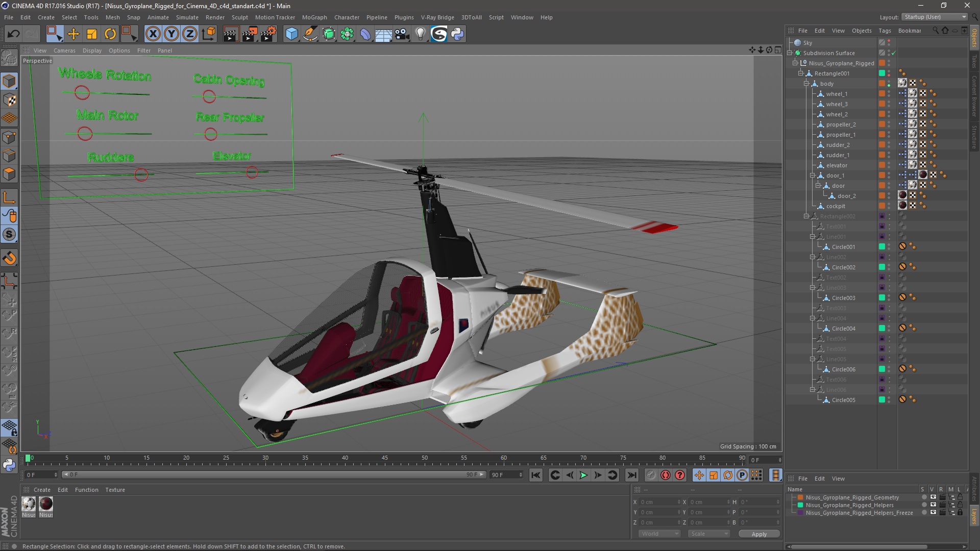Click the red Nisus material swatch
Screen dimensions: 980x551
(46, 504)
